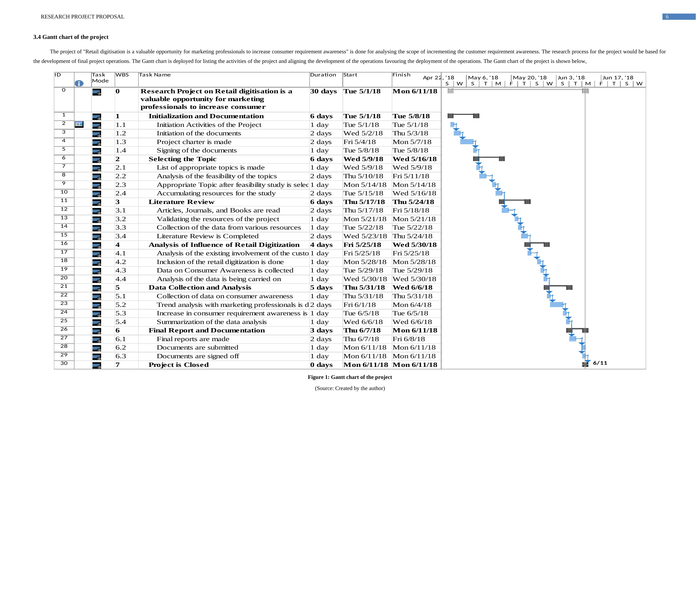This screenshot has height=600, width=700.
Task: Click task mode icon beside WBS 1.1
Action: tap(97, 125)
